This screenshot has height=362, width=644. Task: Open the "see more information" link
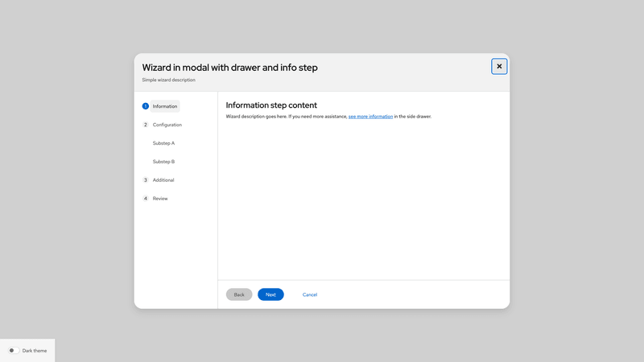(x=370, y=117)
